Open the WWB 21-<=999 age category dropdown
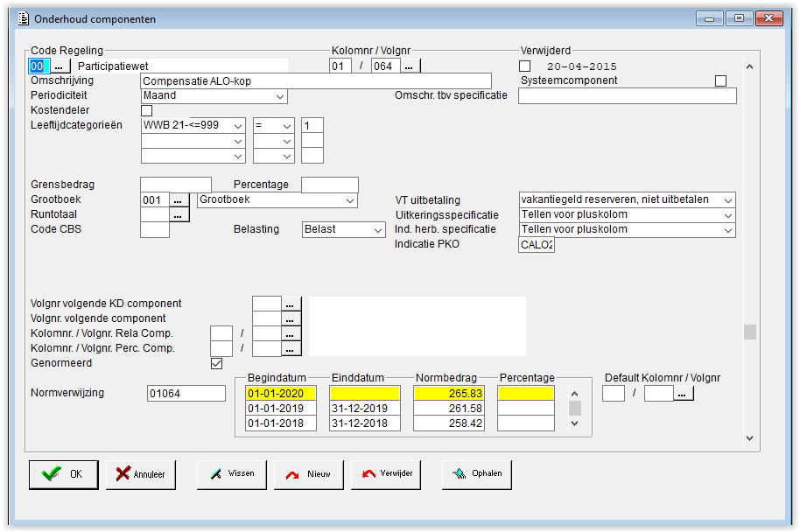 193,125
